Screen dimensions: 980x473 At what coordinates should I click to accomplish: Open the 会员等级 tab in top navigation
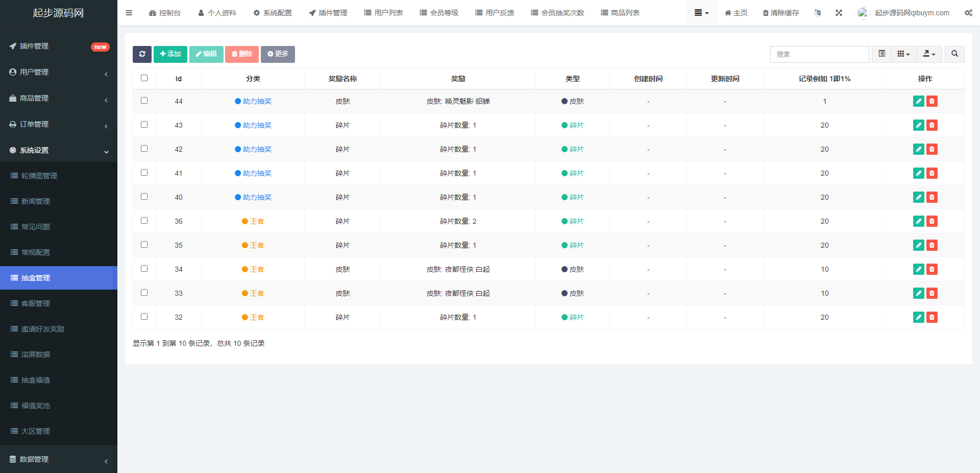pos(439,13)
